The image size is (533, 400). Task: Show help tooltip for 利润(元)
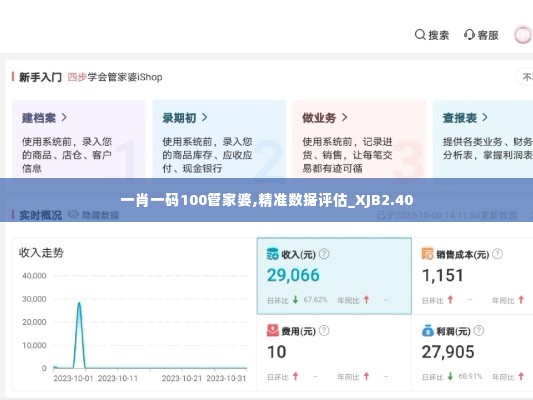tap(479, 331)
